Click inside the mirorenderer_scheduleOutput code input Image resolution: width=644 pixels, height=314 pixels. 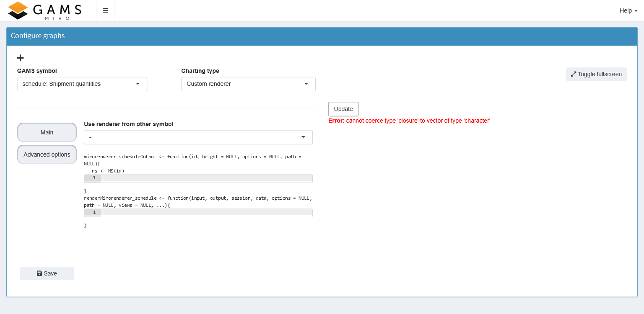click(205, 178)
